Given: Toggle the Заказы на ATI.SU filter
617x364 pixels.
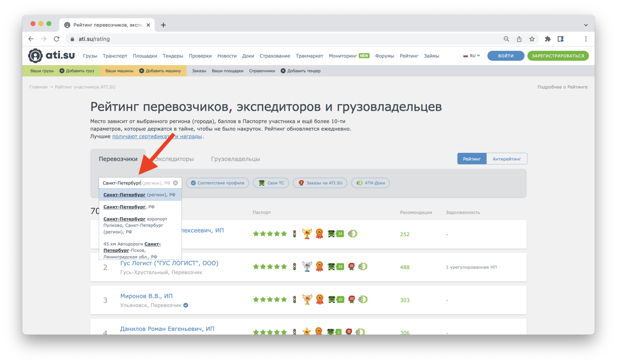Looking at the screenshot, I should [320, 183].
